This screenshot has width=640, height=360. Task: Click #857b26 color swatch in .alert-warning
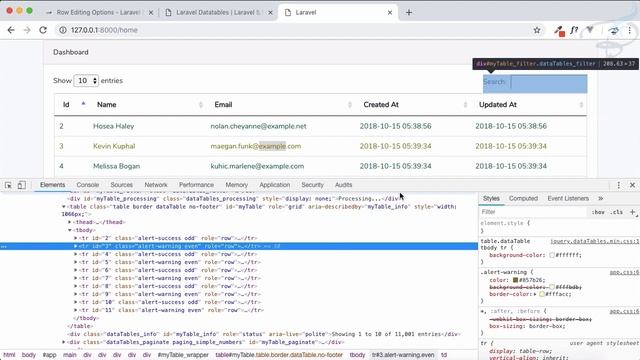(x=515, y=280)
